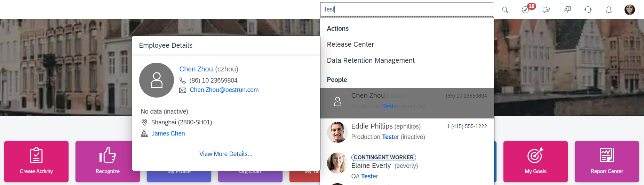Click the search magnifier icon
This screenshot has width=644, height=185.
(505, 10)
